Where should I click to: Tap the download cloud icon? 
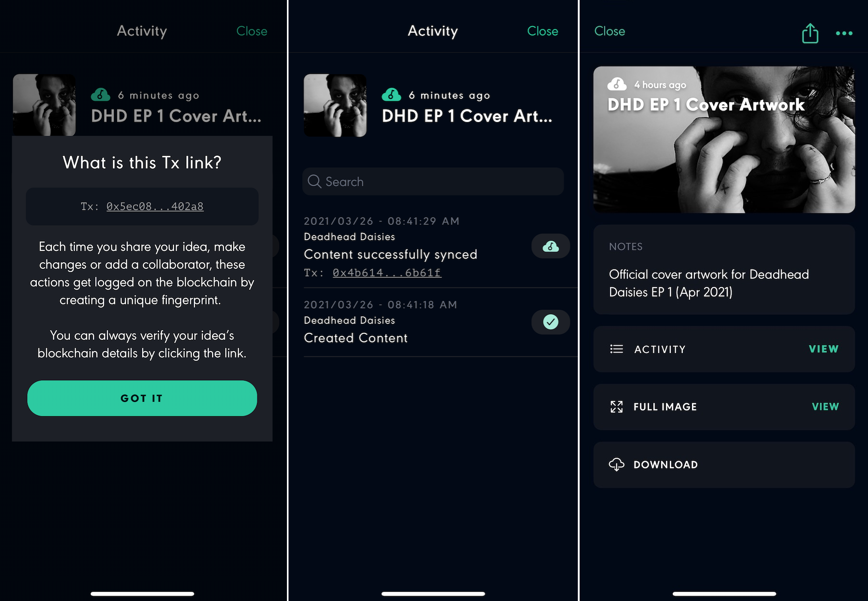pos(616,464)
